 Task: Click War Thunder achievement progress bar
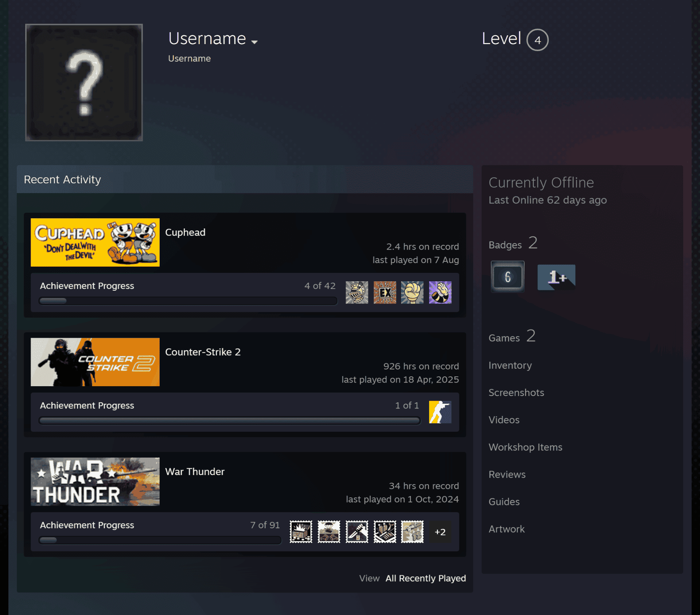(x=160, y=540)
